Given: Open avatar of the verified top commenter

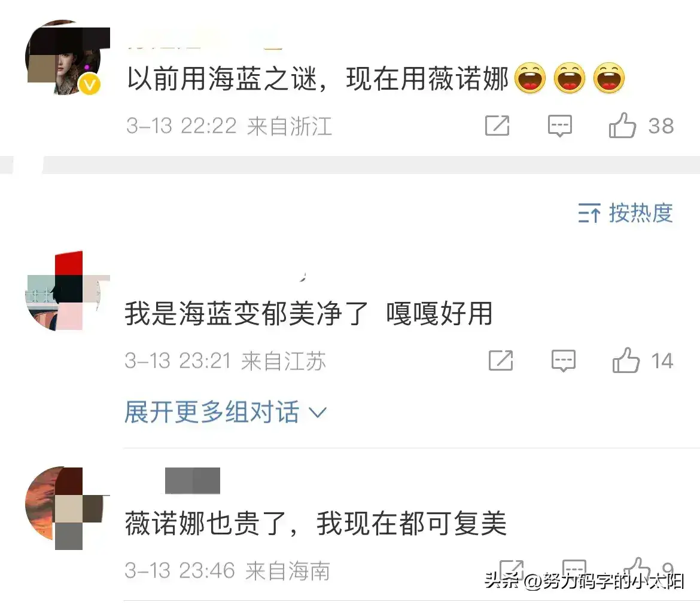Looking at the screenshot, I should [x=63, y=57].
